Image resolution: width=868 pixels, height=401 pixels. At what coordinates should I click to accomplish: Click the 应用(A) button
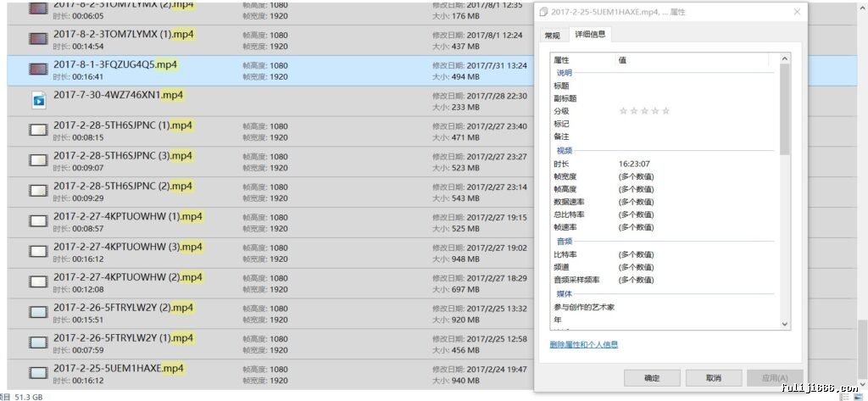pos(775,378)
